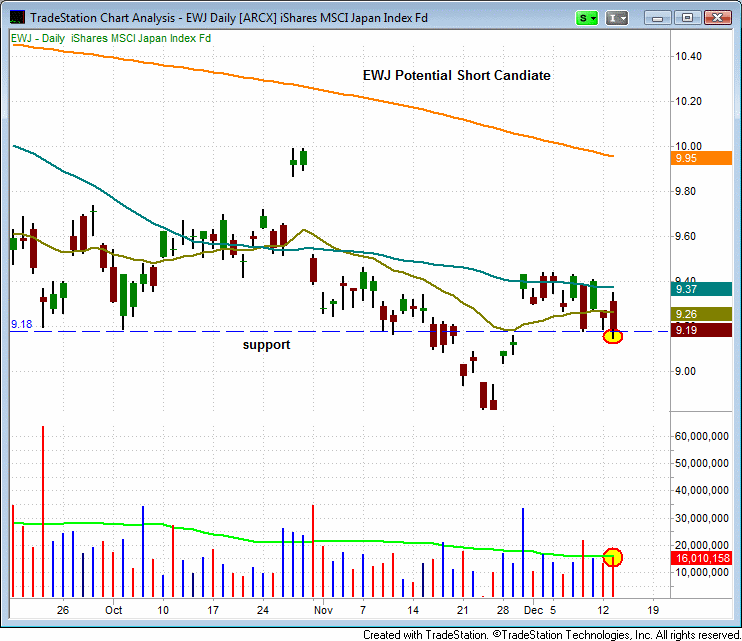The height and width of the screenshot is (641, 742).
Task: Close the chart analysis window
Action: (x=718, y=18)
